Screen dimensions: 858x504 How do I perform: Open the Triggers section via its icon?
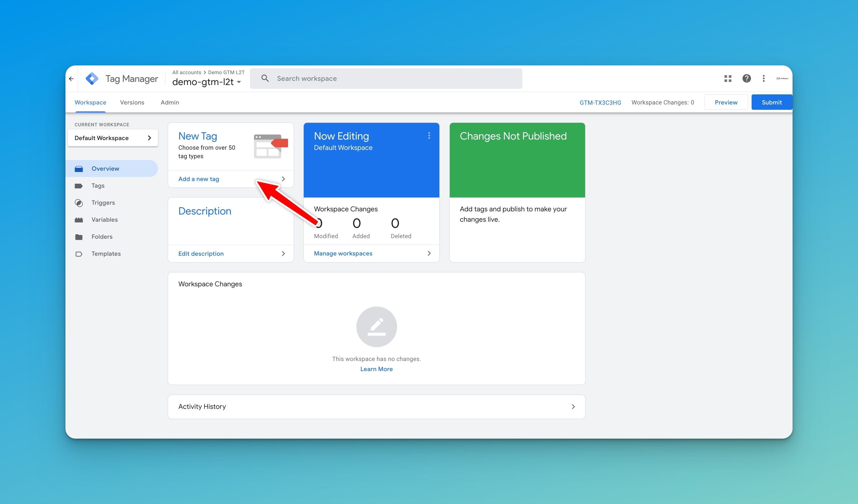point(79,203)
